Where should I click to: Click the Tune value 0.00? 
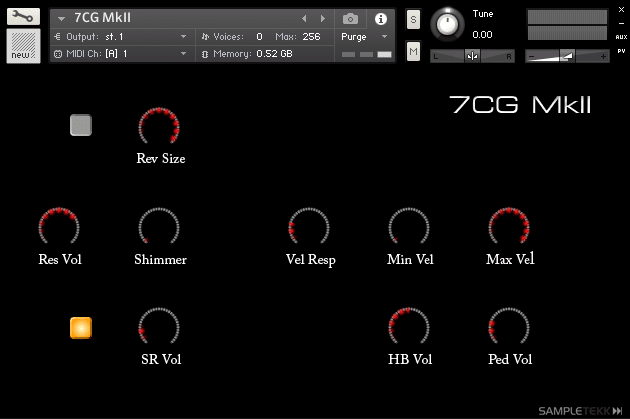pos(482,35)
